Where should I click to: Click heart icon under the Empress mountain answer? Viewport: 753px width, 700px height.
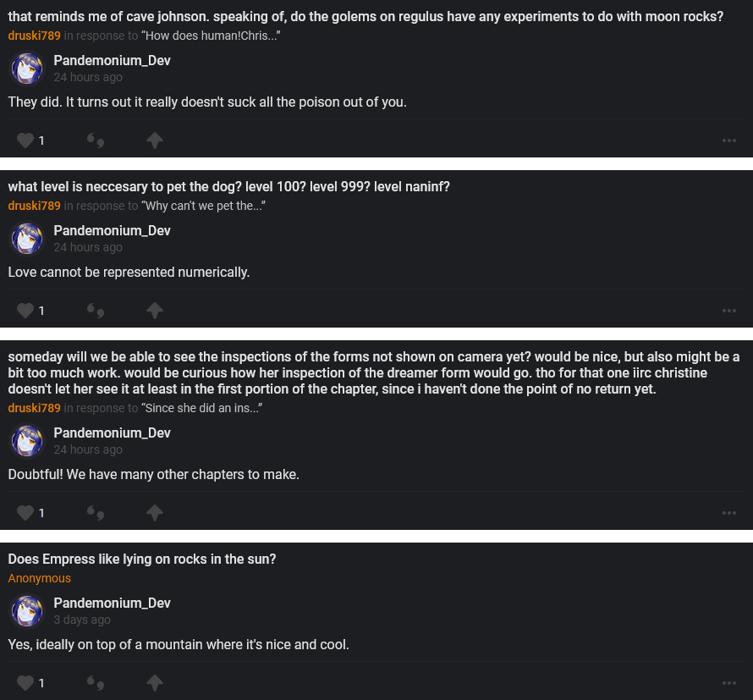click(x=25, y=682)
